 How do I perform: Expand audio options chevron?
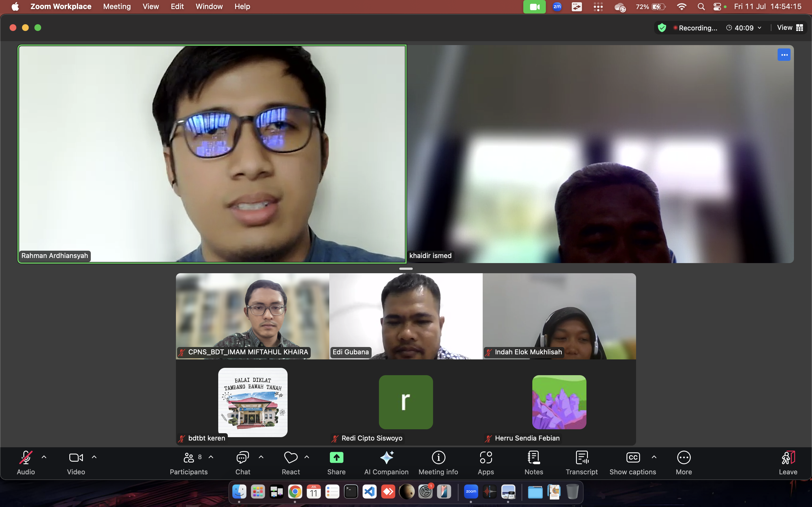44,457
